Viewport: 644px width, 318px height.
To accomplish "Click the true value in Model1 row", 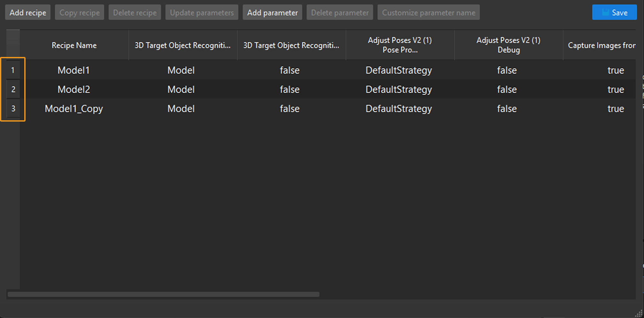I will click(615, 70).
